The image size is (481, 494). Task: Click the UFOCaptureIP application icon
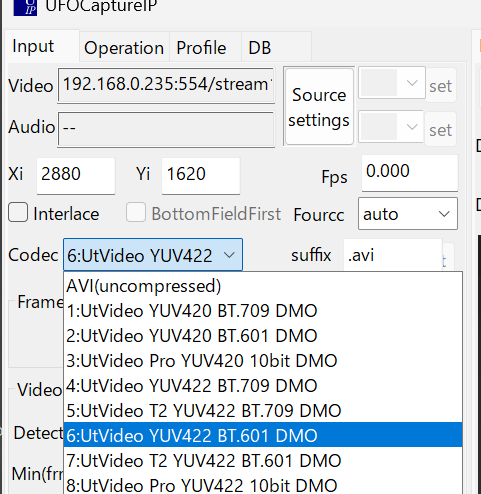click(x=25, y=7)
